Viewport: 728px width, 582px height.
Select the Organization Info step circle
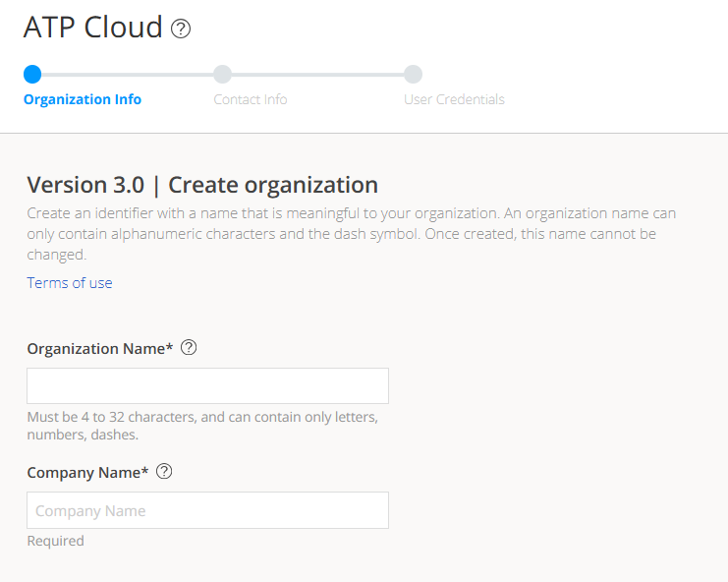pyautogui.click(x=32, y=75)
